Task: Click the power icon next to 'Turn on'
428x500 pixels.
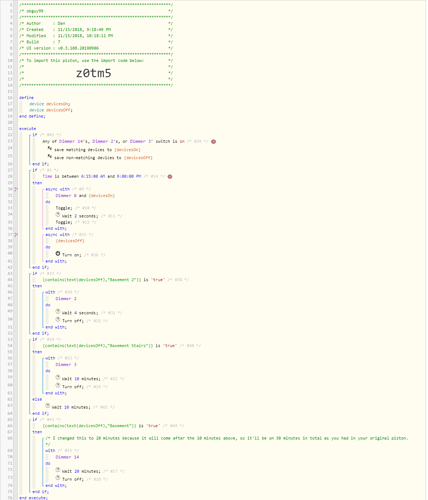Action: [x=58, y=254]
